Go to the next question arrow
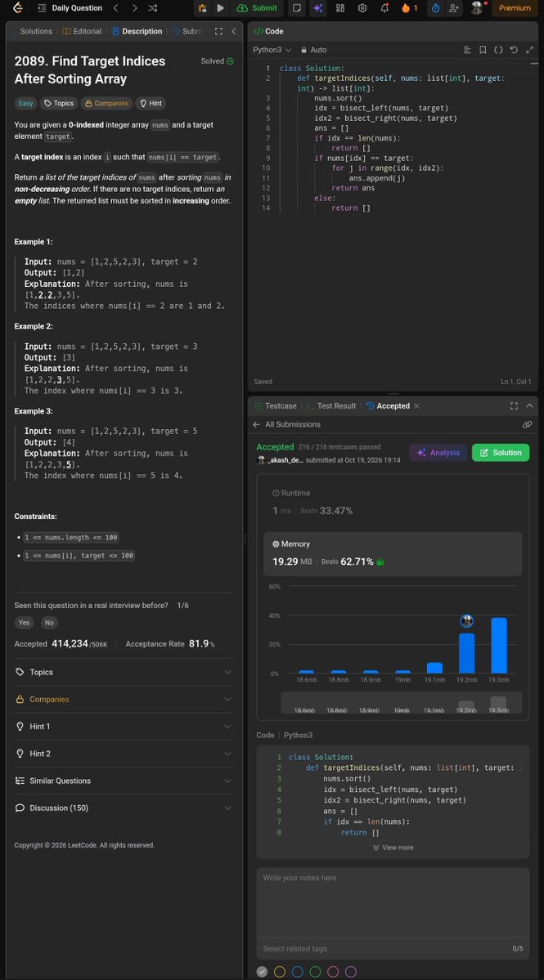544x980 pixels. [134, 8]
